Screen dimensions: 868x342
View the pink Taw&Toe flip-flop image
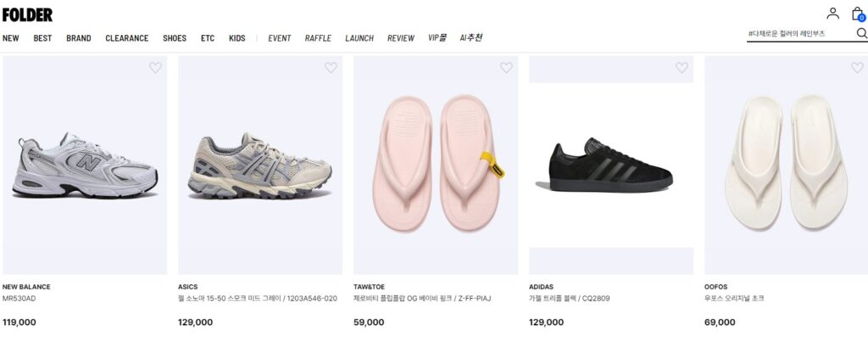pos(436,165)
